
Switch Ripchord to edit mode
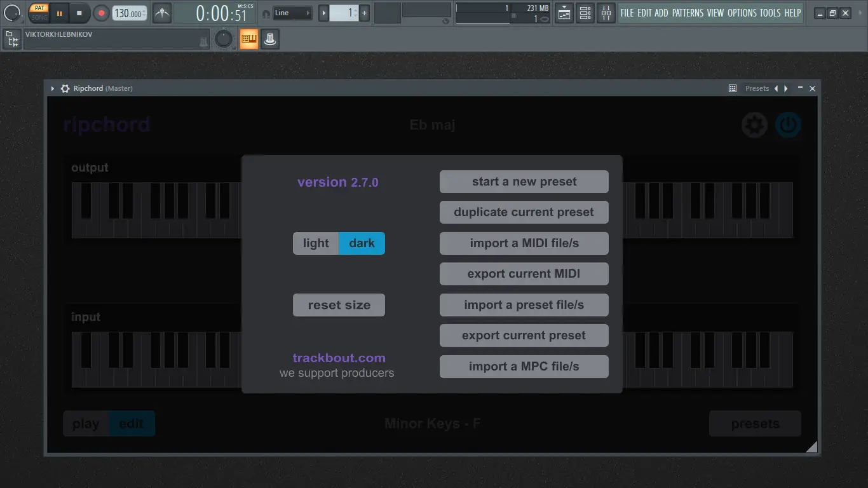coord(132,424)
